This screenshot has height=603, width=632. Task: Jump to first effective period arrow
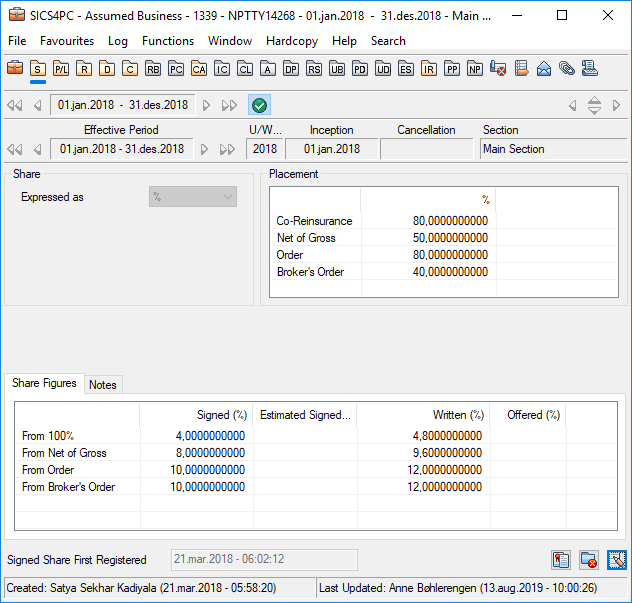click(x=14, y=149)
